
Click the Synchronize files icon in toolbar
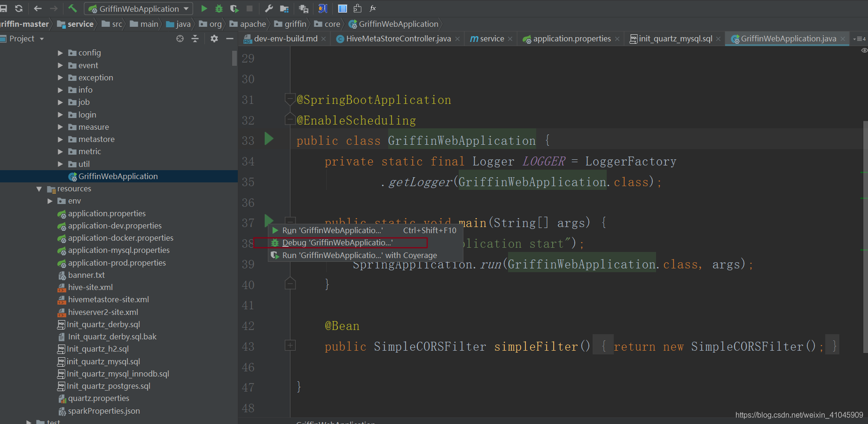pos(19,8)
